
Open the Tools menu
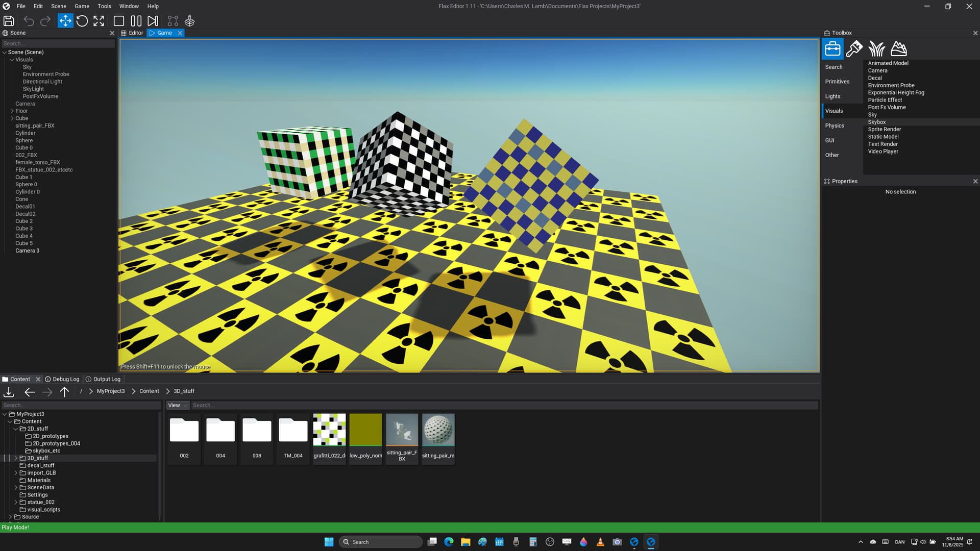[104, 6]
